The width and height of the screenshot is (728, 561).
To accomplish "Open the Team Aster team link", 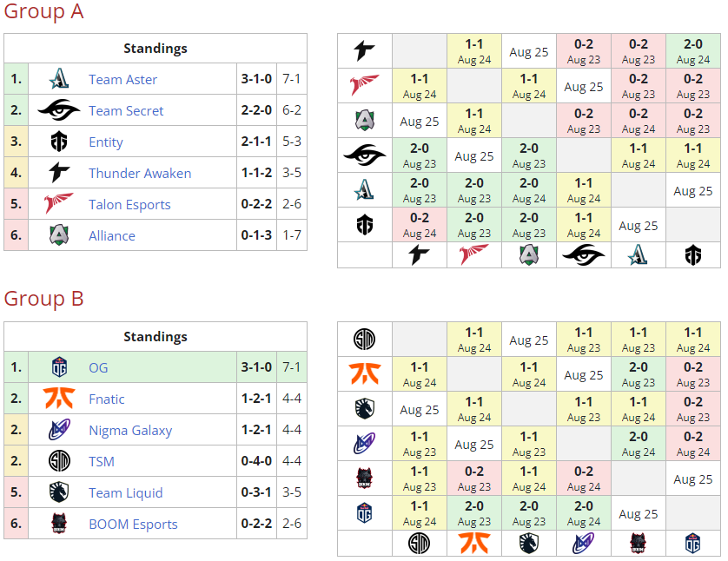I will pyautogui.click(x=122, y=79).
